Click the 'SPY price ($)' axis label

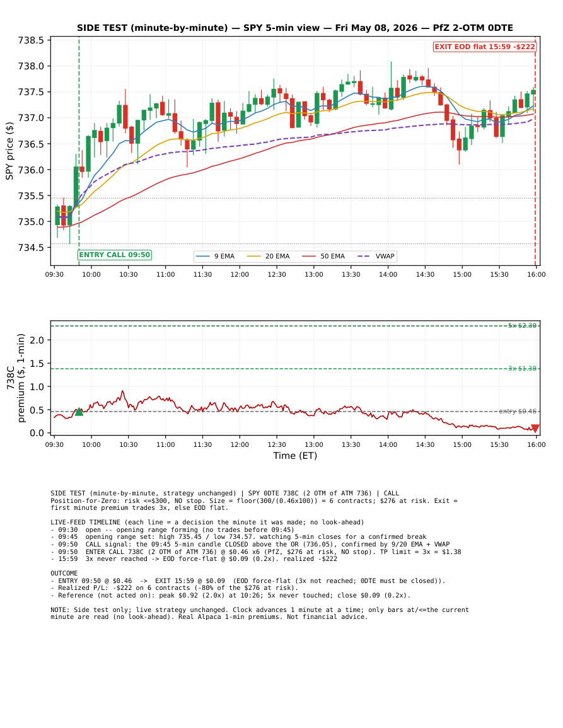coord(9,151)
